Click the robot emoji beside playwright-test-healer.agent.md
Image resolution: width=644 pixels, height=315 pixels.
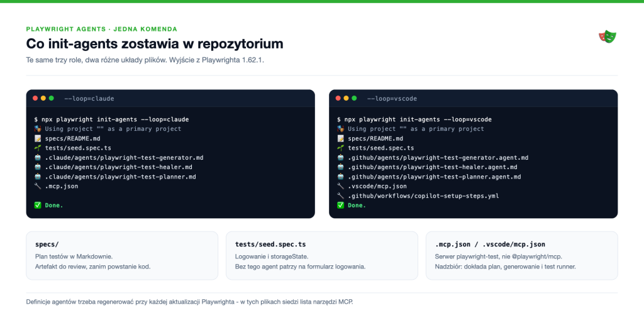340,167
